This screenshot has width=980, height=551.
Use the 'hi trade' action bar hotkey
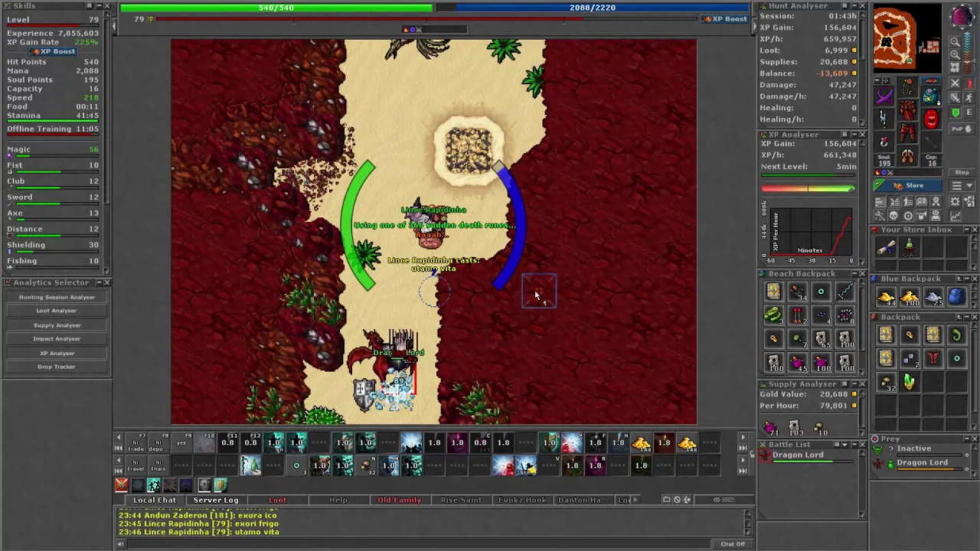[136, 442]
